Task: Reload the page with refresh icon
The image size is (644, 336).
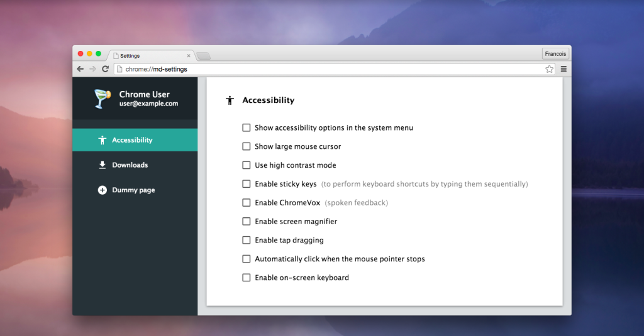Action: pos(106,69)
